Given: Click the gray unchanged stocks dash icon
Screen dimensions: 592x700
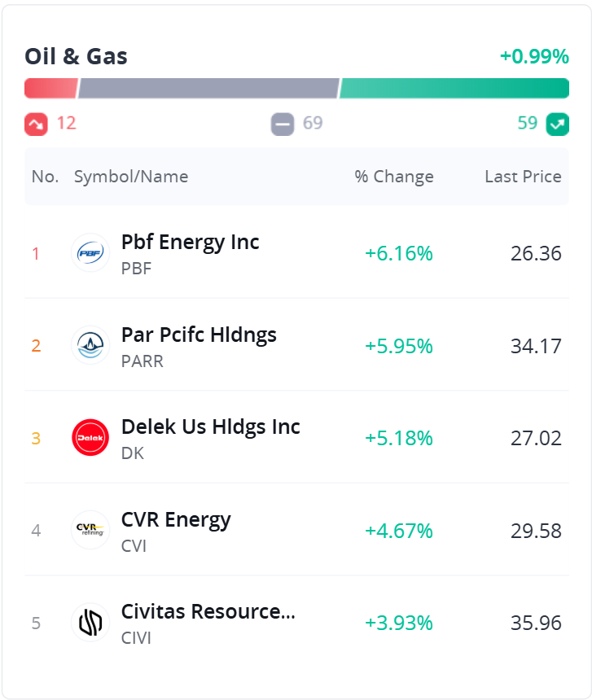Looking at the screenshot, I should click(283, 124).
